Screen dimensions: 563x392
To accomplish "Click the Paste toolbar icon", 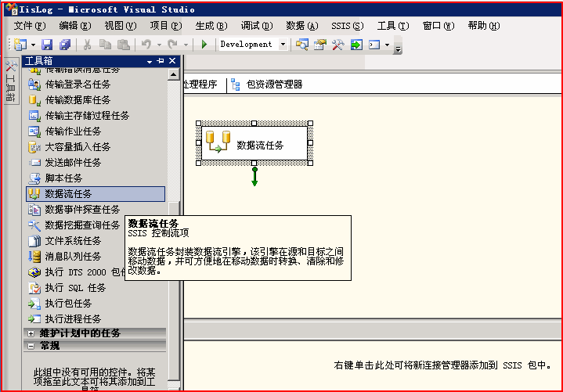I will tap(123, 45).
